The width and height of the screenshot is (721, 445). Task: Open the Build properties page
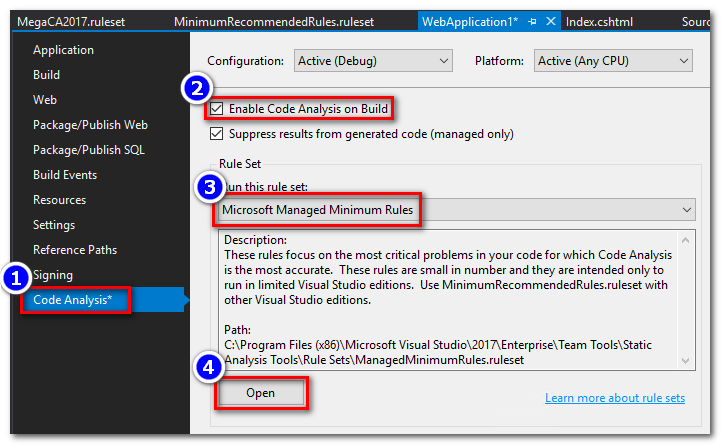click(x=46, y=74)
